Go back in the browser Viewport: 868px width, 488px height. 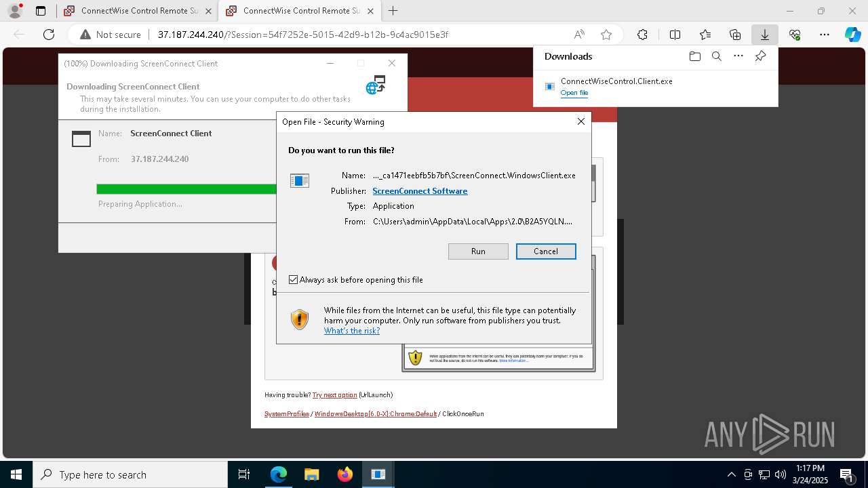click(19, 35)
